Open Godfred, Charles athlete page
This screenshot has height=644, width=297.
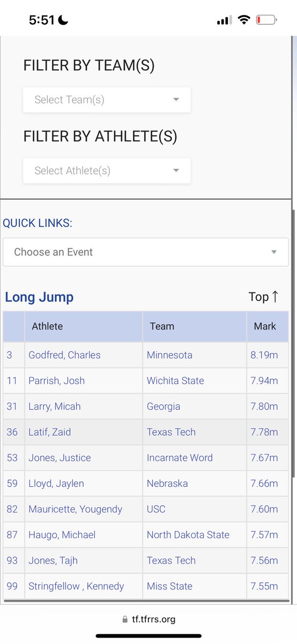[x=64, y=355]
